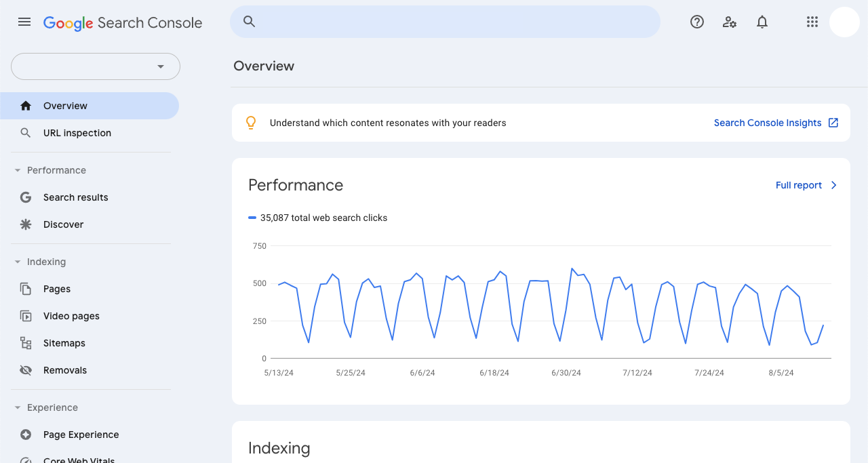Viewport: 868px width, 463px height.
Task: Click the Pages document icon
Action: [x=26, y=289]
